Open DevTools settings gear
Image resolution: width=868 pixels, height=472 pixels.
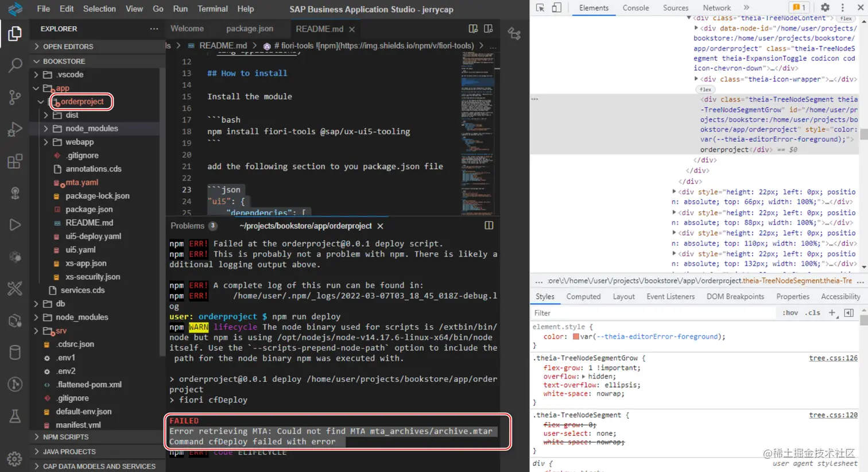(x=825, y=8)
